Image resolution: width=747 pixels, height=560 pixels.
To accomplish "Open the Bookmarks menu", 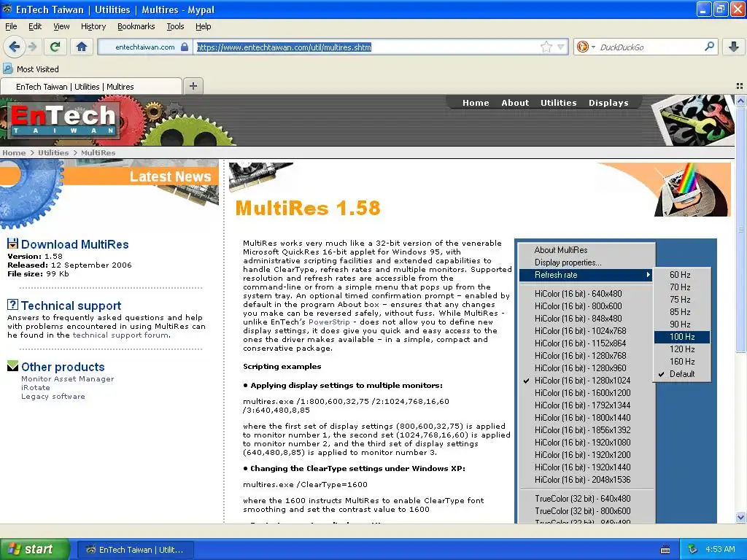I will (x=136, y=26).
